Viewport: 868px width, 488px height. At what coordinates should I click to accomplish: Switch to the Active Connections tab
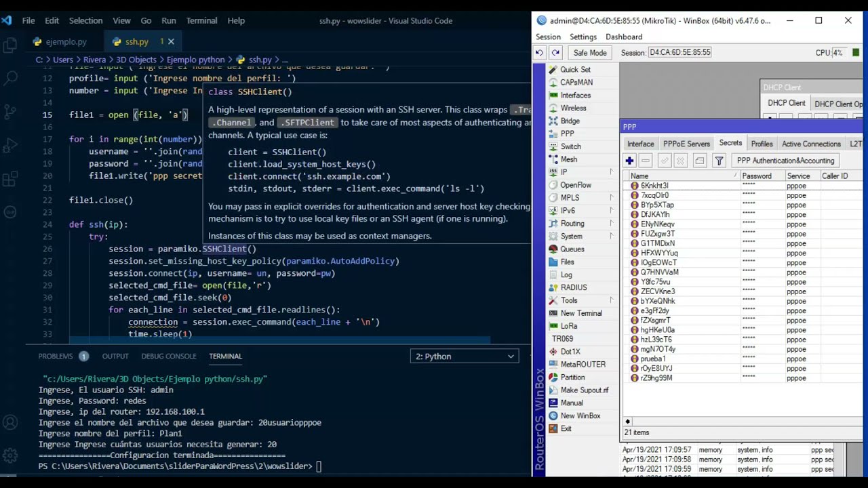(x=811, y=144)
